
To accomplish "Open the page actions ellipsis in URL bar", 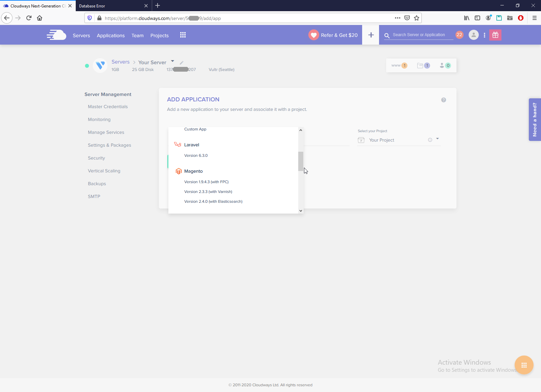I will [x=398, y=18].
